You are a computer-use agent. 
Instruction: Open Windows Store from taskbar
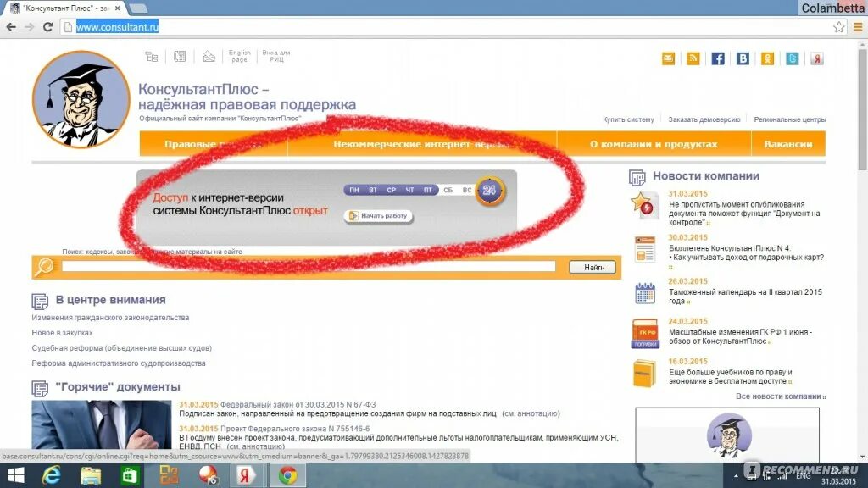point(130,475)
